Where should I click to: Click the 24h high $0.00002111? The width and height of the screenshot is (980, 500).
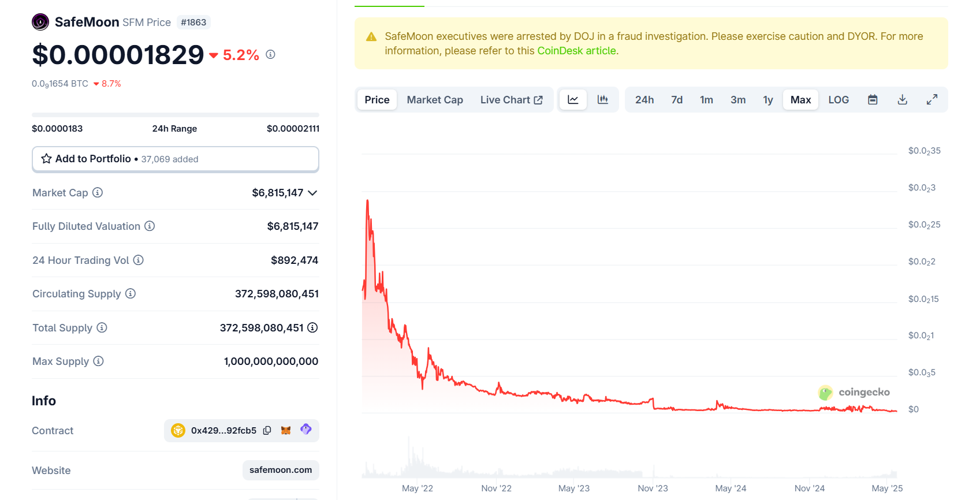click(x=293, y=128)
